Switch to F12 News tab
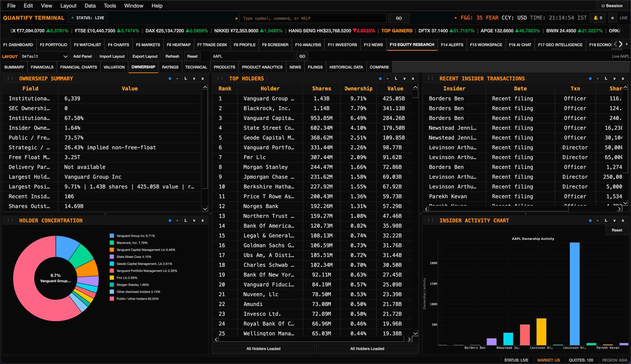Viewport: 631px width, 364px height. (x=373, y=45)
